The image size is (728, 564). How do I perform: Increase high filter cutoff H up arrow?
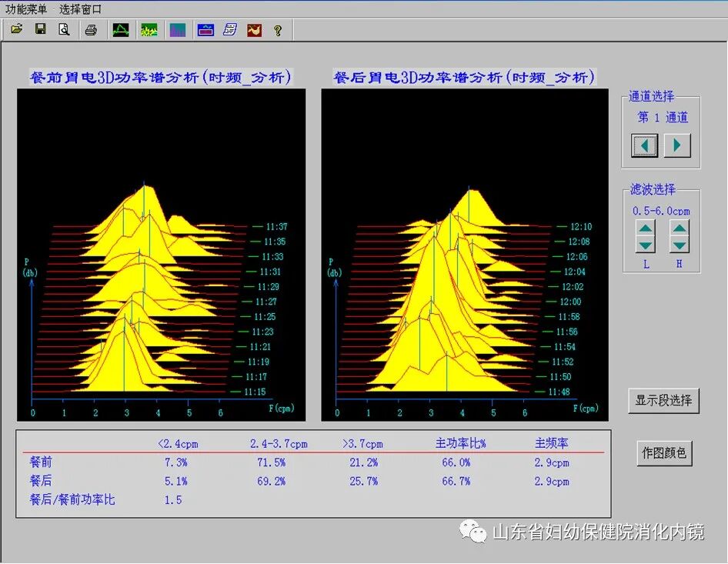(x=680, y=228)
